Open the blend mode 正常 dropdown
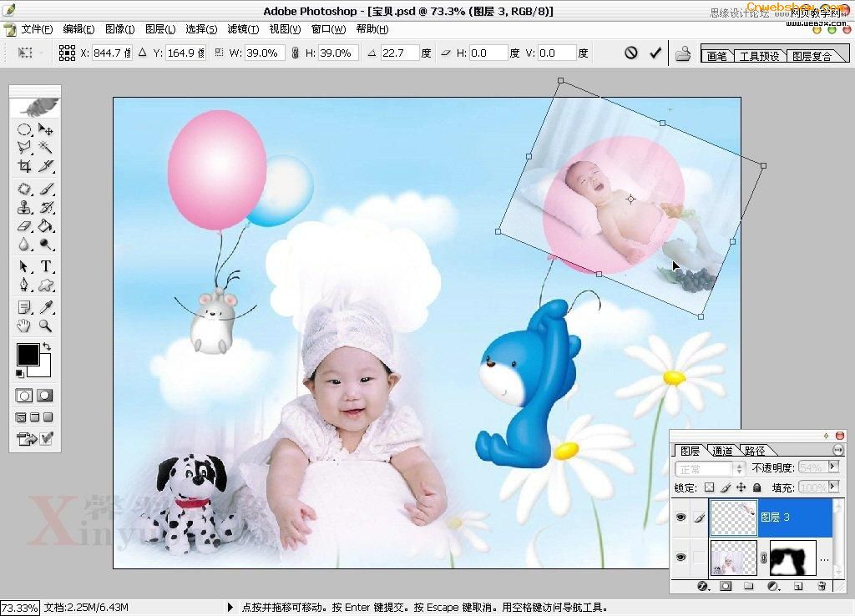The image size is (855, 616). [x=710, y=469]
